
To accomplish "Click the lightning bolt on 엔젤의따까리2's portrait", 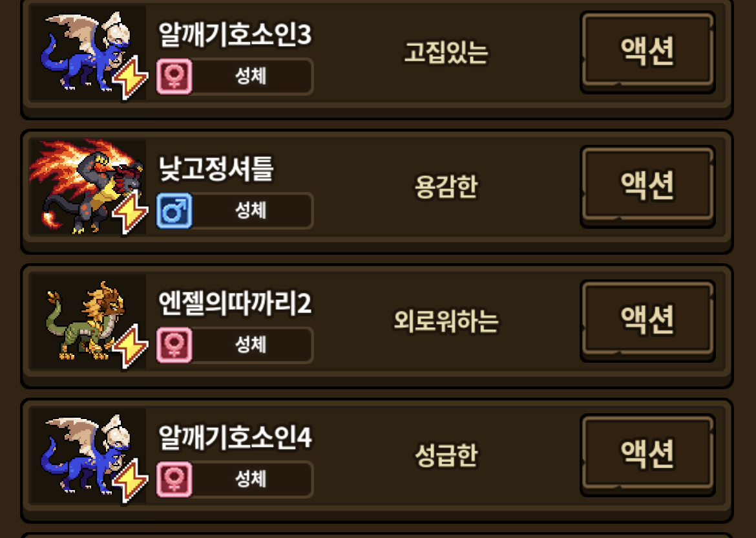I will pos(130,346).
